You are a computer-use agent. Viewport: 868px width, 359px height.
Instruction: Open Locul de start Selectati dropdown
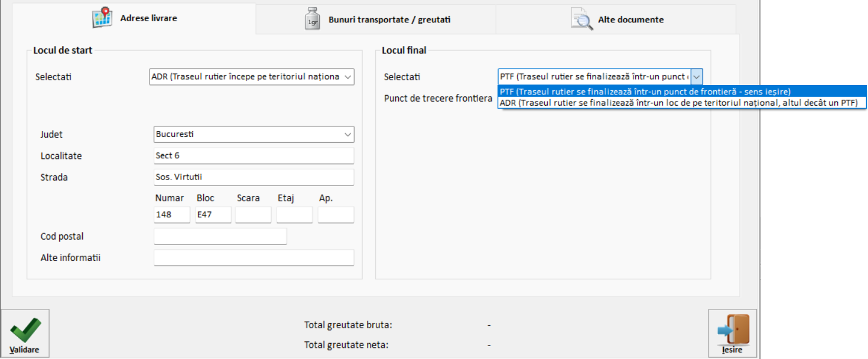pyautogui.click(x=252, y=77)
